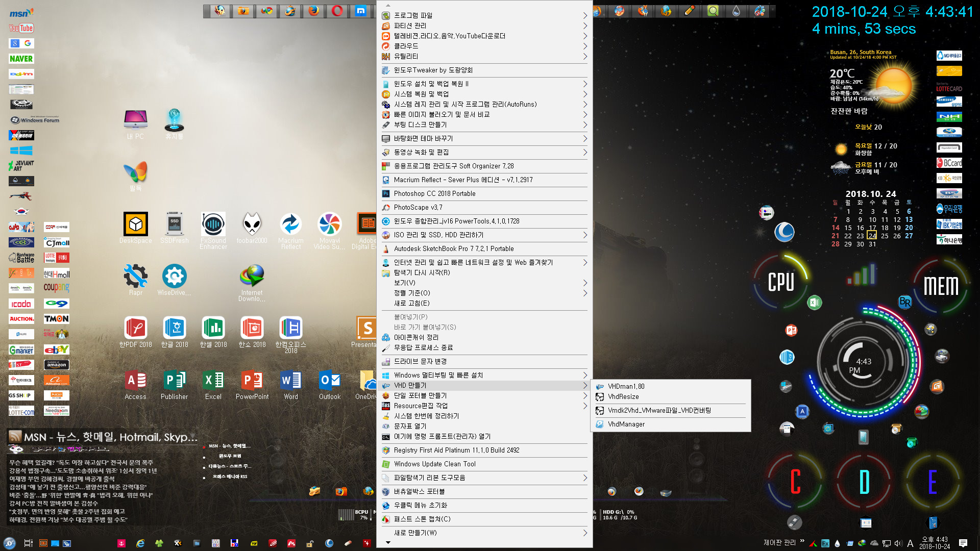The height and width of the screenshot is (551, 980).
Task: Open Task View on taskbar
Action: (x=29, y=543)
